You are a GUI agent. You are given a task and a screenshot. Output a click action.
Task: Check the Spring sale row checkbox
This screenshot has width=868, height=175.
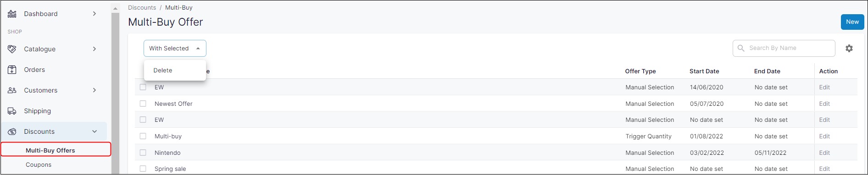[x=143, y=169]
